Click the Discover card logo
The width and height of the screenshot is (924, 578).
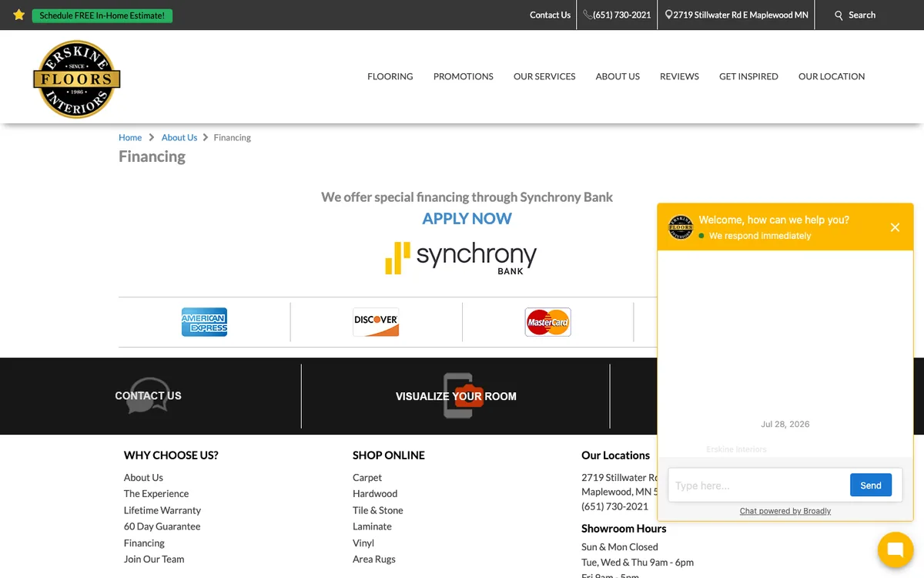[x=376, y=322]
